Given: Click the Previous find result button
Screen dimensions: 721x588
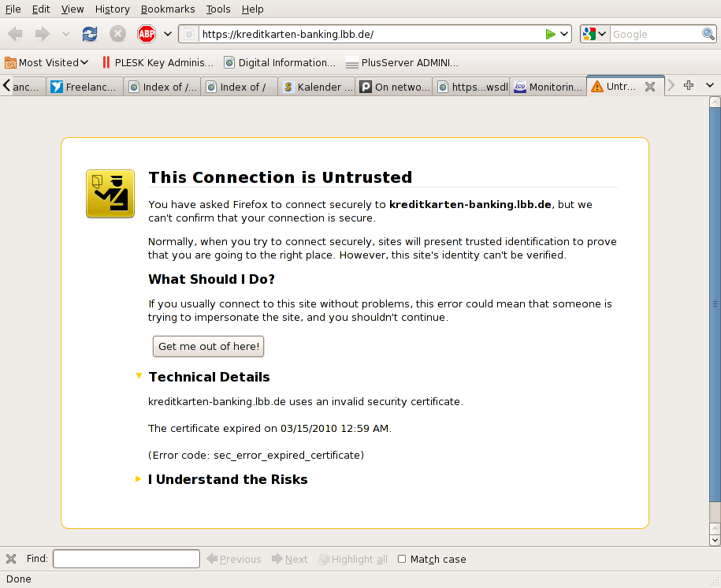Looking at the screenshot, I should point(234,559).
